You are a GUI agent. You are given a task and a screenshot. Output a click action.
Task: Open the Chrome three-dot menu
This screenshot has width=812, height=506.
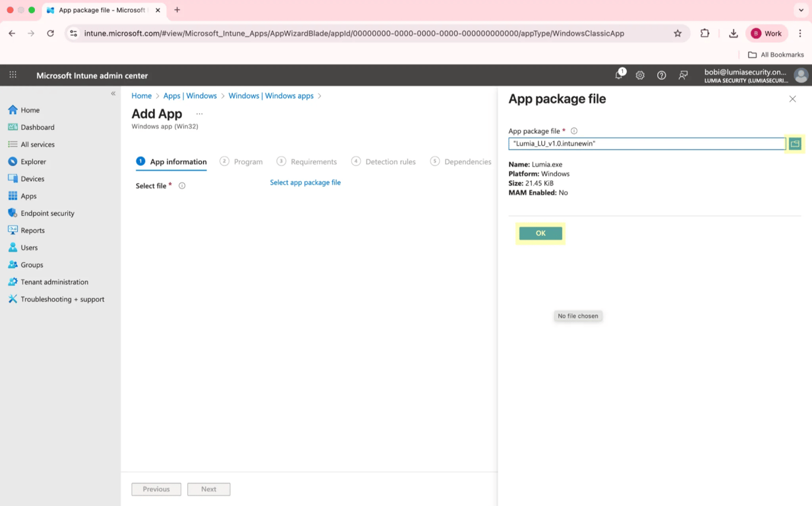click(x=800, y=33)
